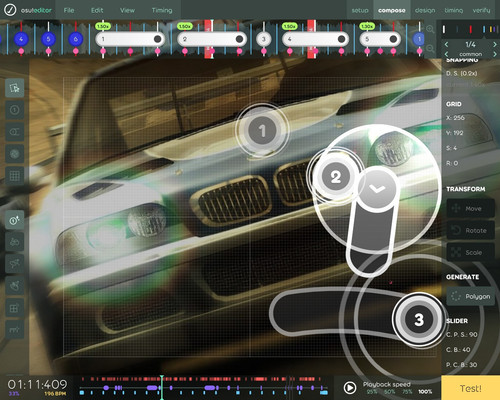Zoom in on the object timeline
This screenshot has height=400, width=500.
[x=430, y=29]
